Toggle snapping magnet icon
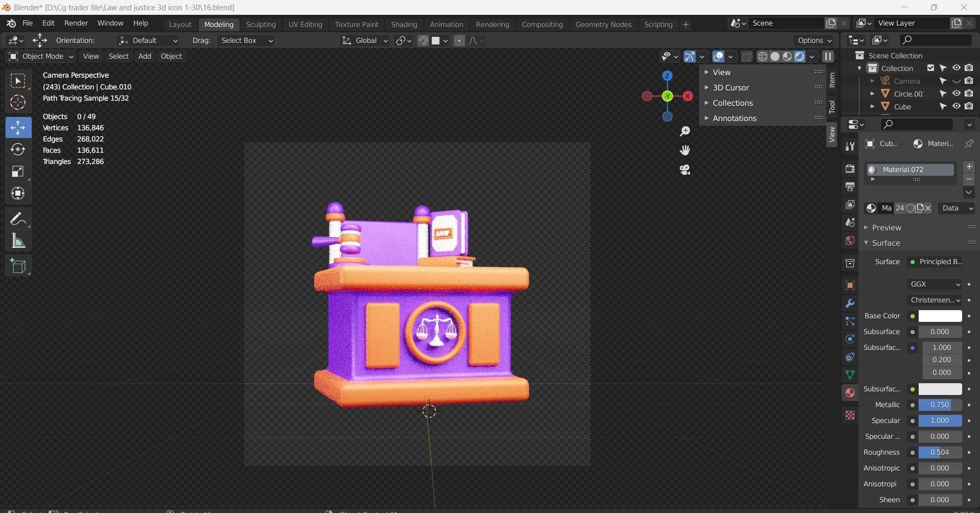980x513 pixels. pyautogui.click(x=423, y=41)
